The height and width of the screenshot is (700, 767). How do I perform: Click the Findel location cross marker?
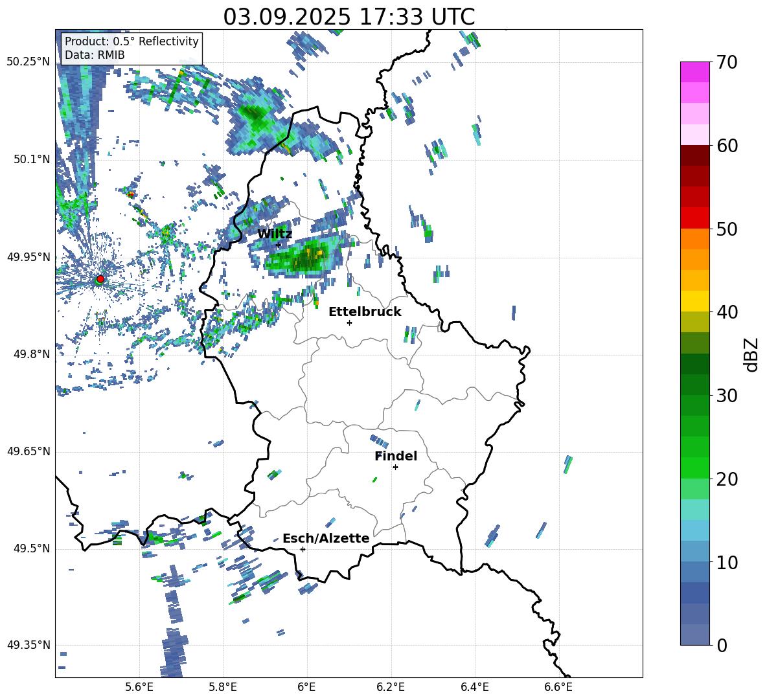[x=395, y=468]
